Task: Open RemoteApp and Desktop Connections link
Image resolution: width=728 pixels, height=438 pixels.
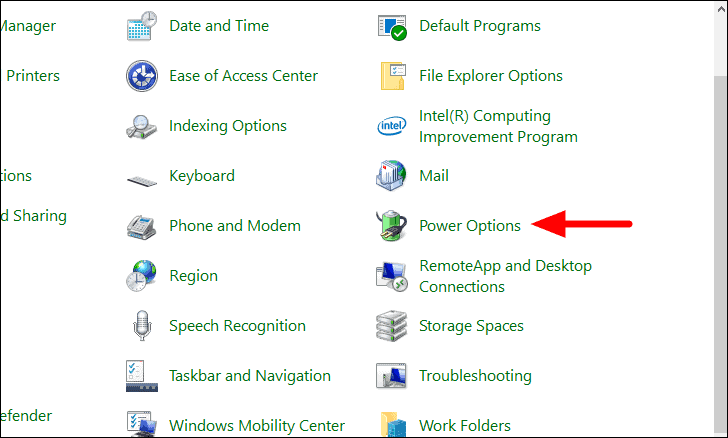Action: coord(505,276)
